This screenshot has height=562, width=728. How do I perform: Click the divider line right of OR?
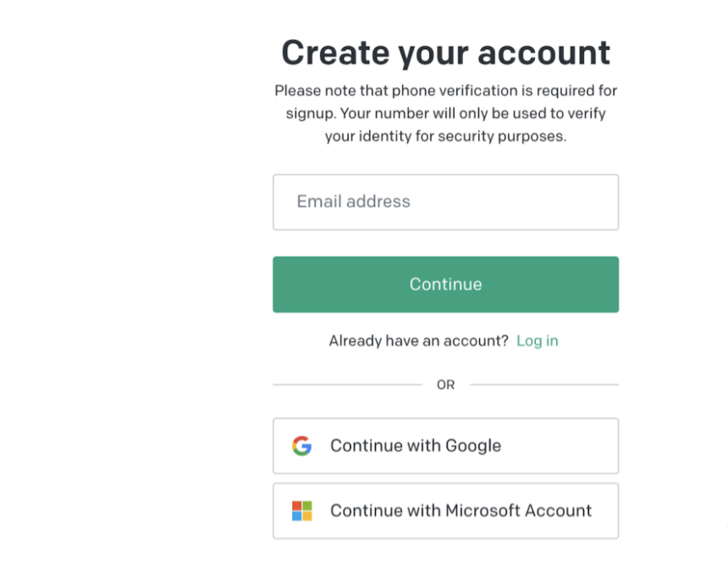pyautogui.click(x=544, y=385)
